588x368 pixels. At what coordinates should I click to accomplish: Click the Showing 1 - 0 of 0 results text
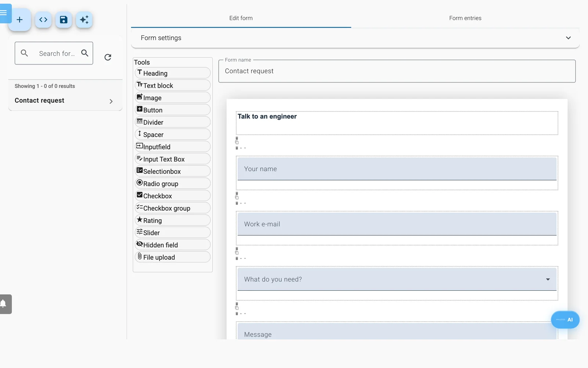(45, 86)
